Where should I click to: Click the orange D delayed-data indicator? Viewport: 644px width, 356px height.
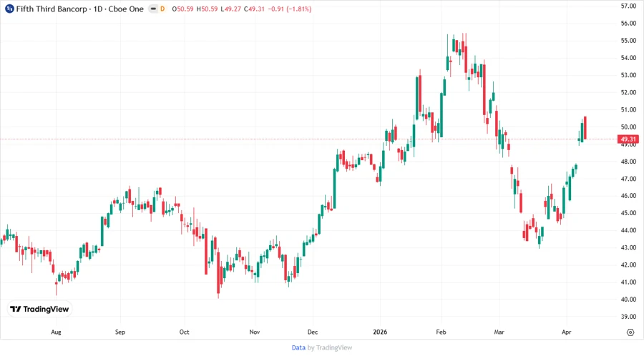coord(162,9)
